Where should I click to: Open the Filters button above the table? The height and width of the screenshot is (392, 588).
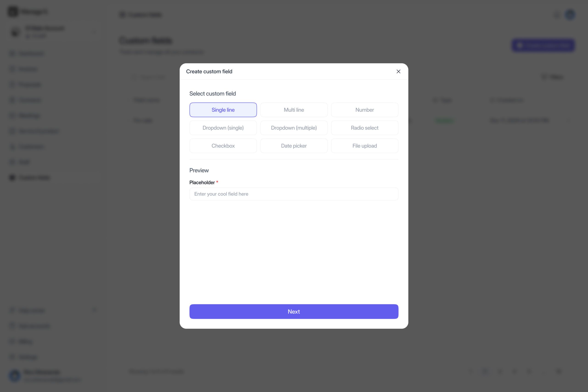552,77
